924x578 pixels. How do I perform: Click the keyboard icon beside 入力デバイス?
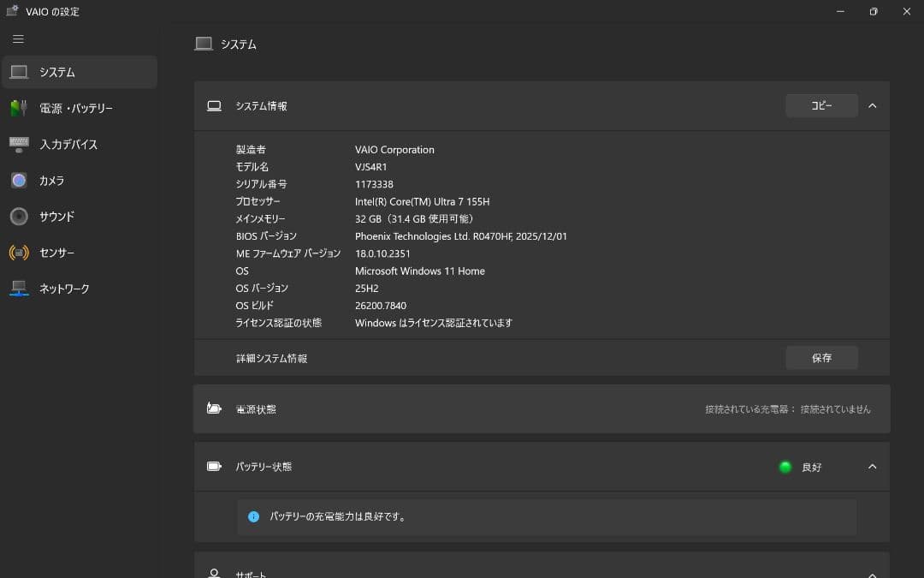coord(19,145)
